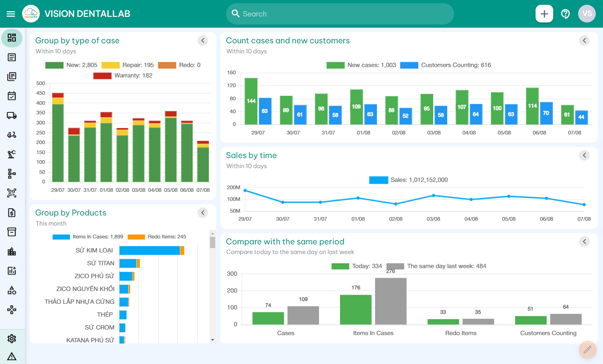Open the help question mark bubble
The width and height of the screenshot is (603, 364).
(565, 13)
